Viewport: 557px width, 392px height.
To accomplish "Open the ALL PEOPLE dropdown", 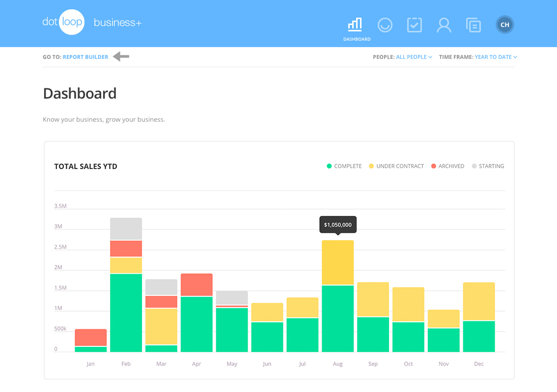I will (414, 56).
